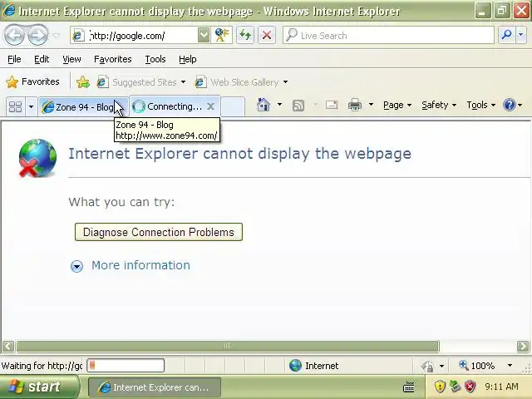Click the Favorites star button
The width and height of the screenshot is (532, 399).
pos(32,81)
